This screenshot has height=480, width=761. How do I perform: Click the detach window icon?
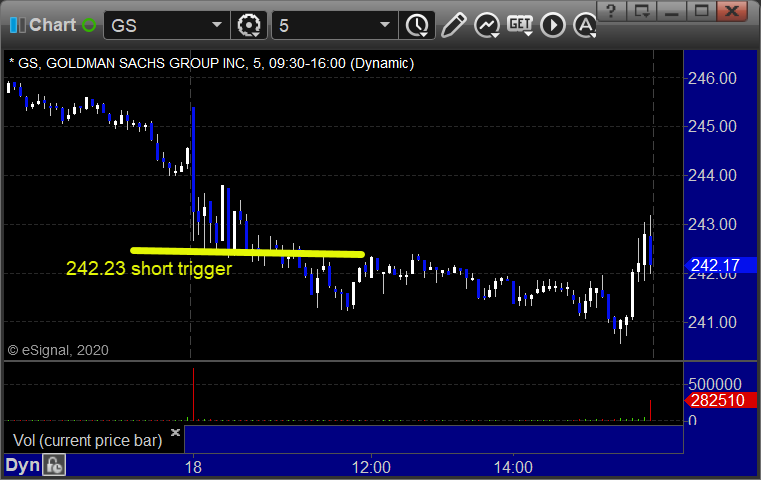point(641,11)
